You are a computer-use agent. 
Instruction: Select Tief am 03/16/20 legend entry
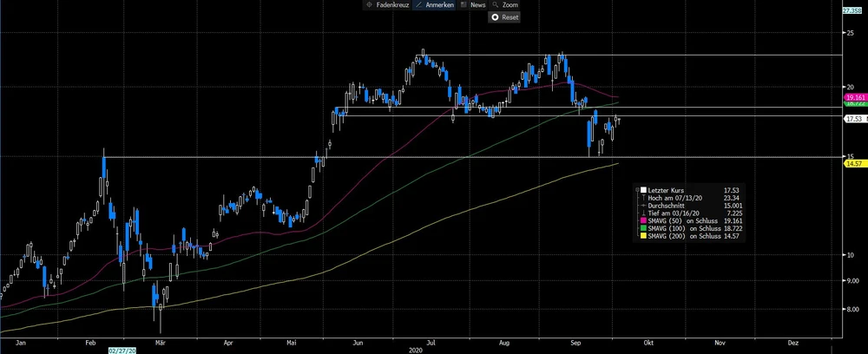click(677, 213)
